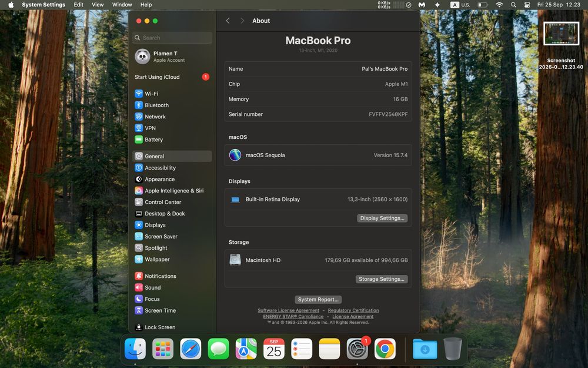588x368 pixels.
Task: Open Wi-Fi settings in sidebar
Action: click(x=172, y=94)
